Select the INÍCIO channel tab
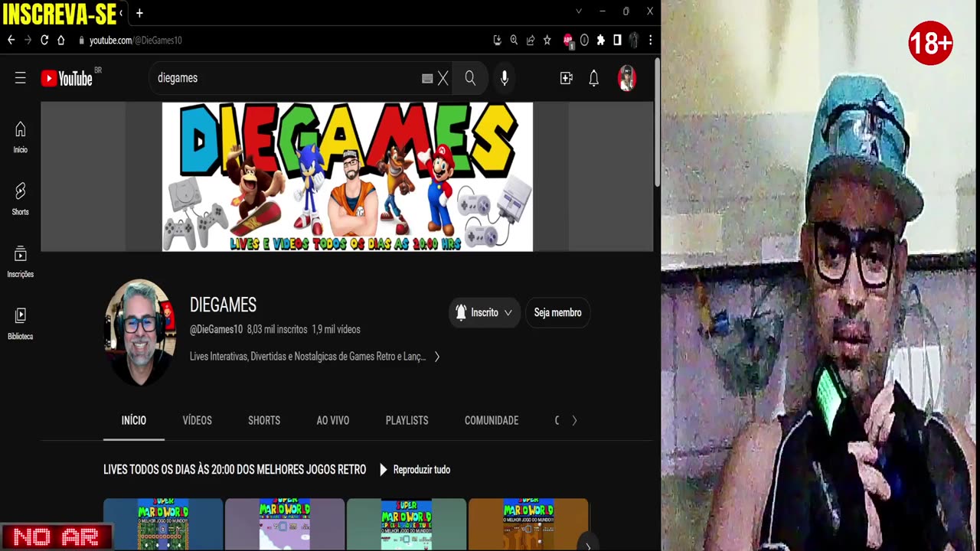The image size is (980, 551). tap(134, 420)
